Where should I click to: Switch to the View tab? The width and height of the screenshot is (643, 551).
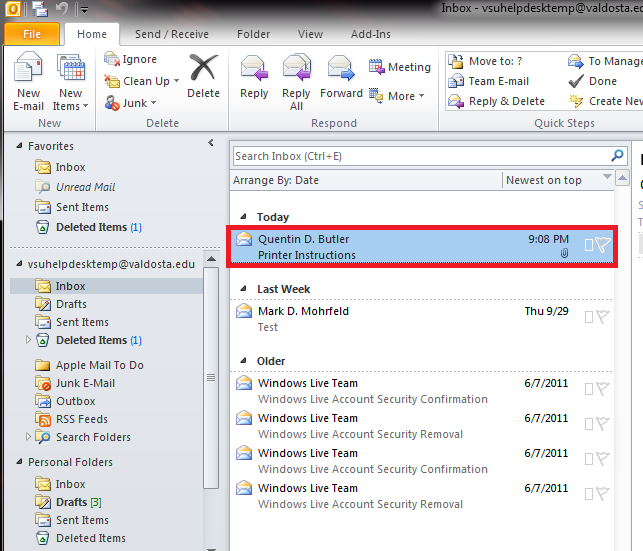(x=310, y=34)
